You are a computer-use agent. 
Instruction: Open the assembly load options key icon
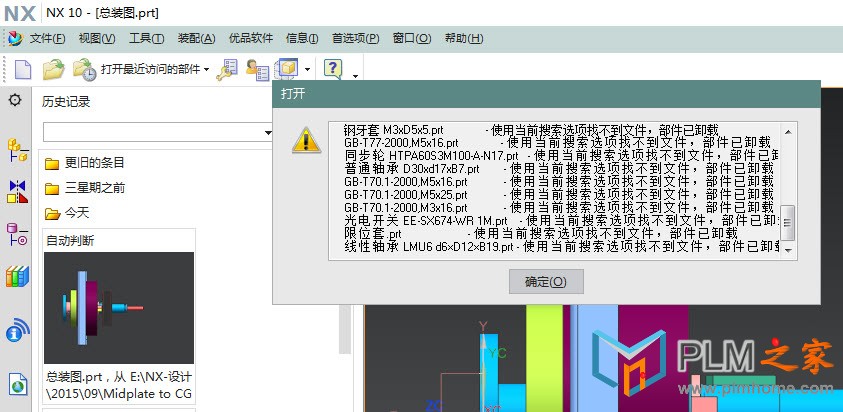pos(227,69)
